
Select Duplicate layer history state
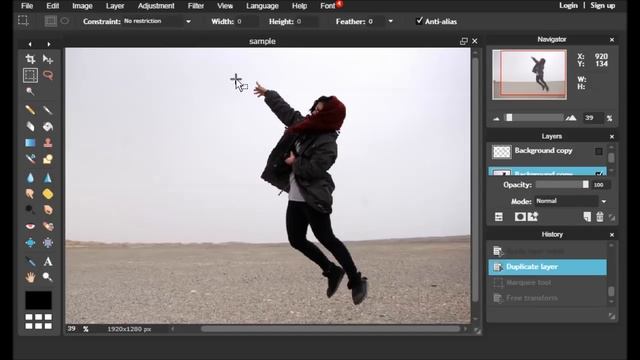click(x=547, y=267)
